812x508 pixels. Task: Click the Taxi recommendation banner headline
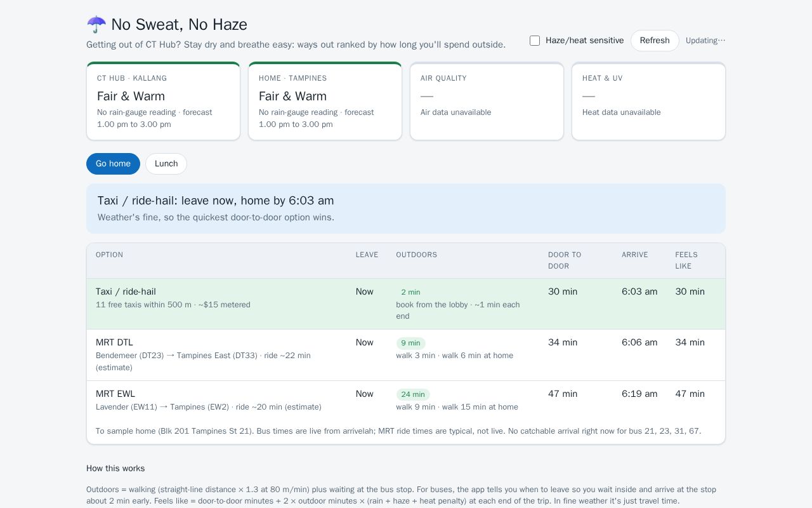[x=216, y=201]
